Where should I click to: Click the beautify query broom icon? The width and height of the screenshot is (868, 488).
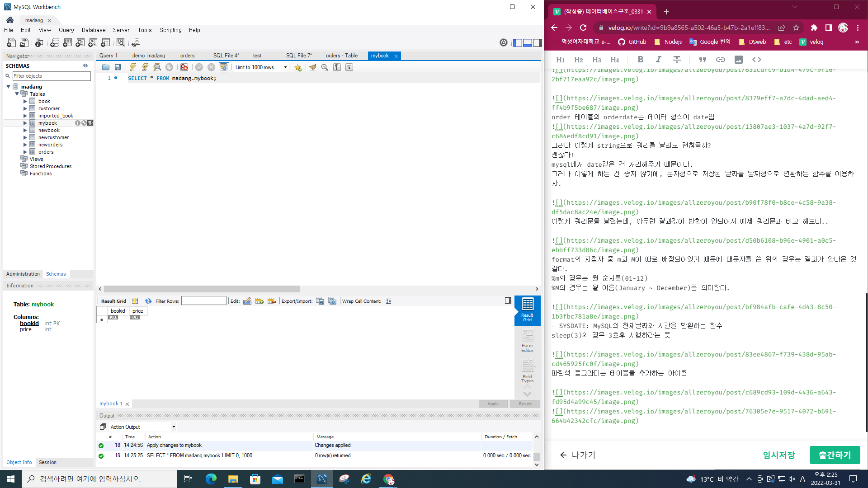[312, 67]
